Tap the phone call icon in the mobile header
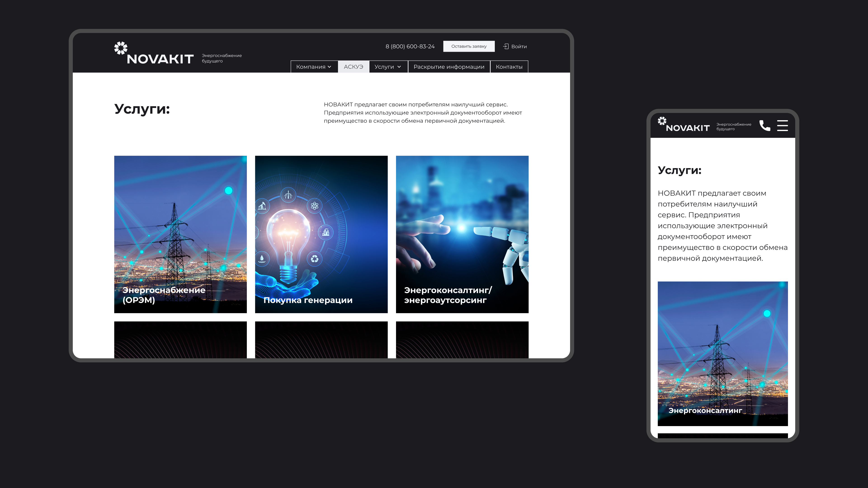This screenshot has width=868, height=488. (x=764, y=125)
